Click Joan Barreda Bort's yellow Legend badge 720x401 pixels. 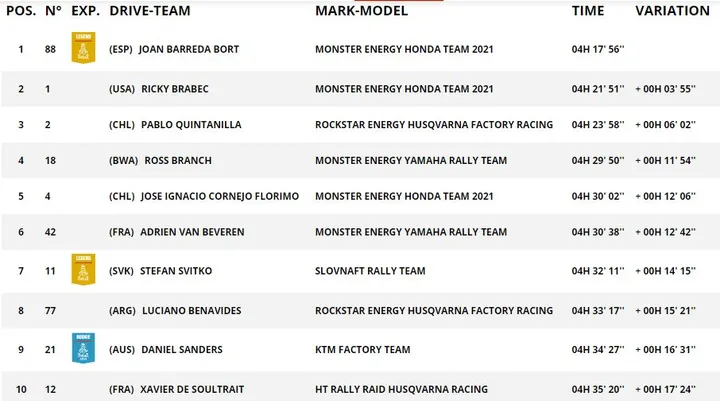click(x=83, y=48)
